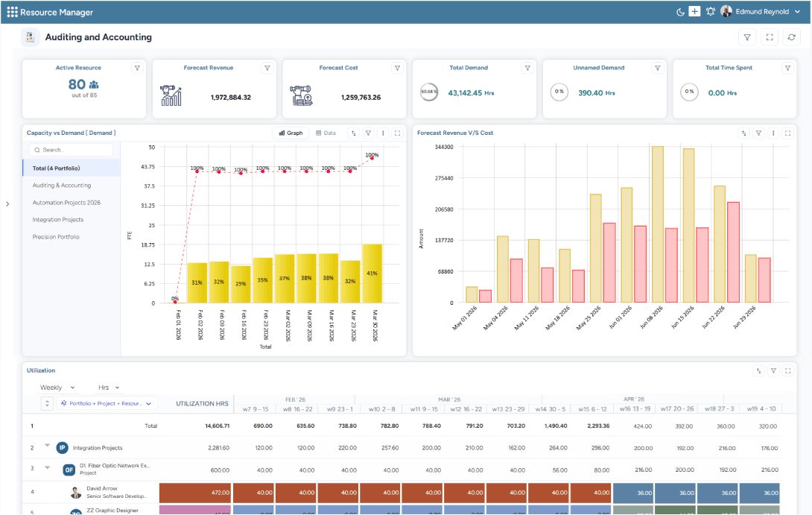Expand the left sidebar chevron

[x=7, y=204]
